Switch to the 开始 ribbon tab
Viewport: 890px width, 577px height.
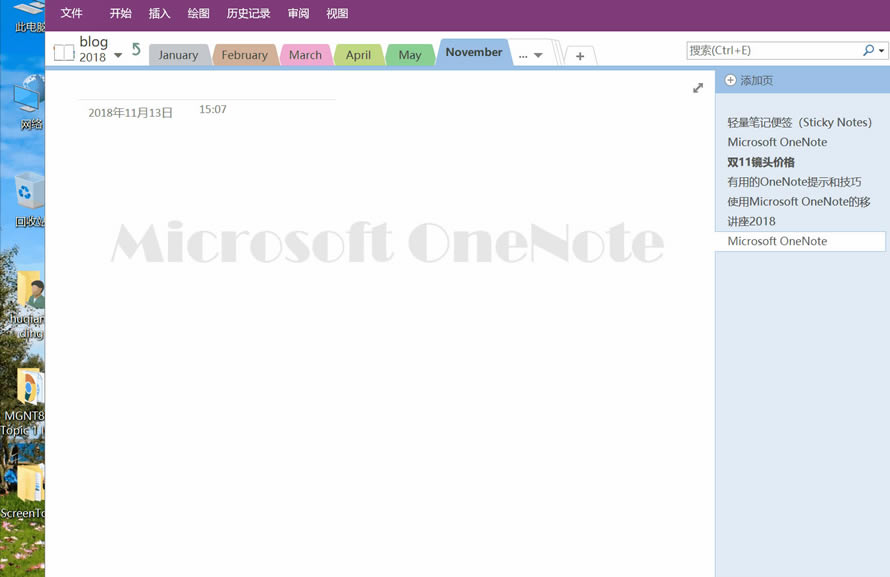point(120,13)
